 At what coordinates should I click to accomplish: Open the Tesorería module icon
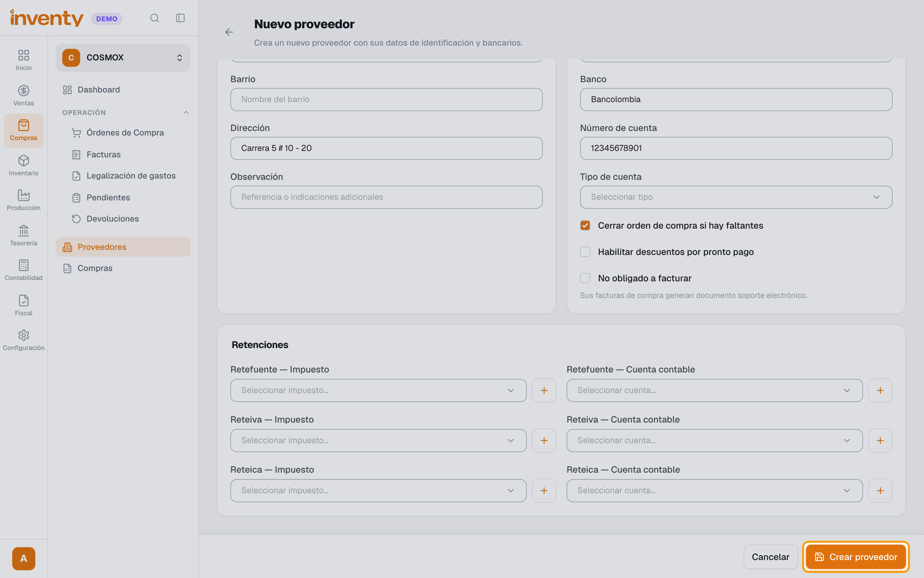click(24, 235)
